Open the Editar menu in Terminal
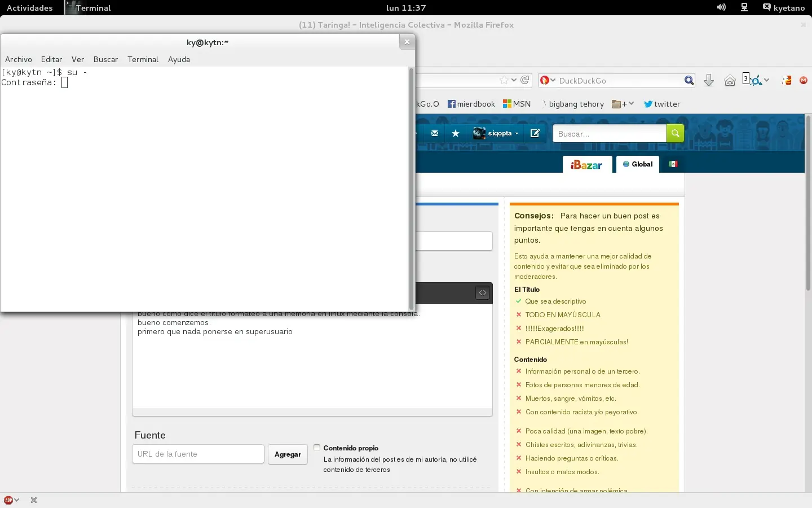The height and width of the screenshot is (508, 812). [51, 59]
